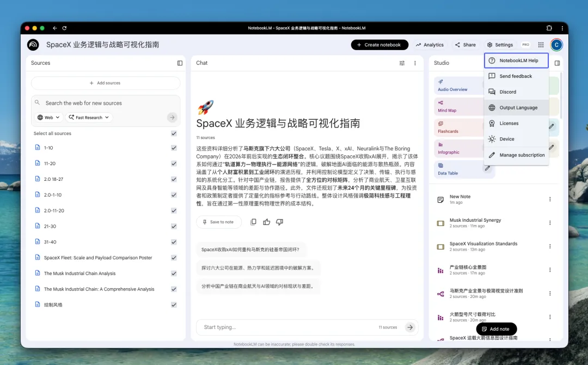This screenshot has width=588, height=365.
Task: Open the browser three-dot menu in title bar
Action: 562,28
